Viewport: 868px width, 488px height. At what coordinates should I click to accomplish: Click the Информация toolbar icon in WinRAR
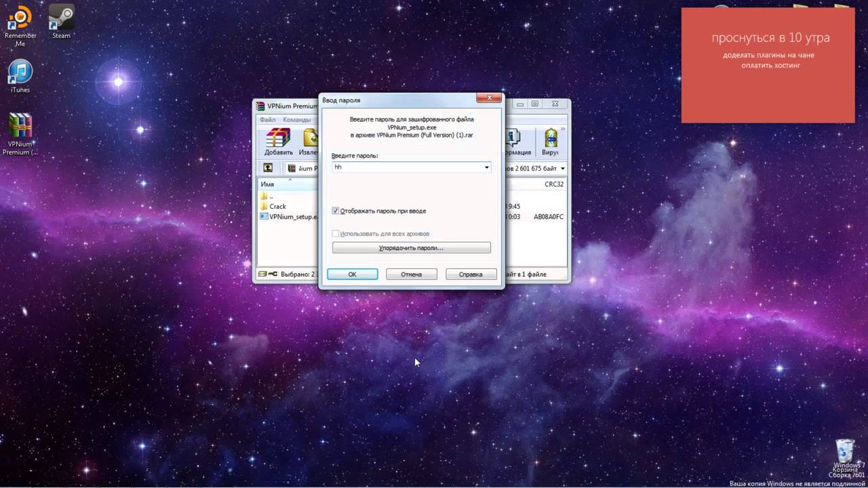[517, 142]
